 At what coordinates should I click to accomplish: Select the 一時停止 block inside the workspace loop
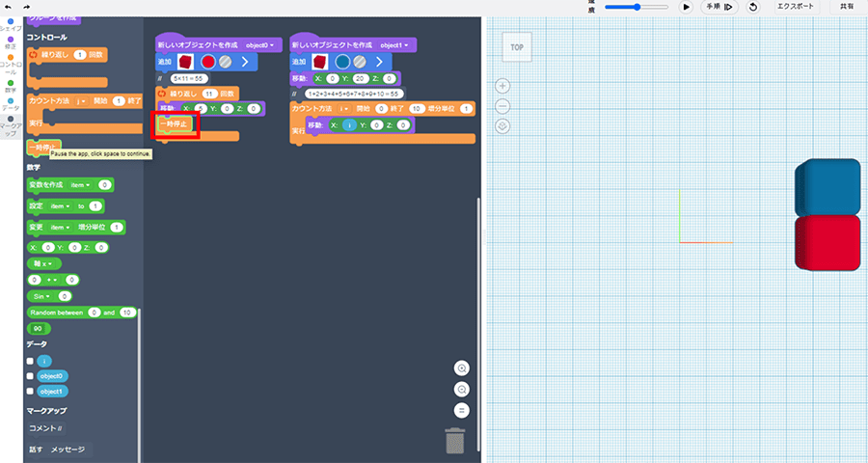point(176,124)
